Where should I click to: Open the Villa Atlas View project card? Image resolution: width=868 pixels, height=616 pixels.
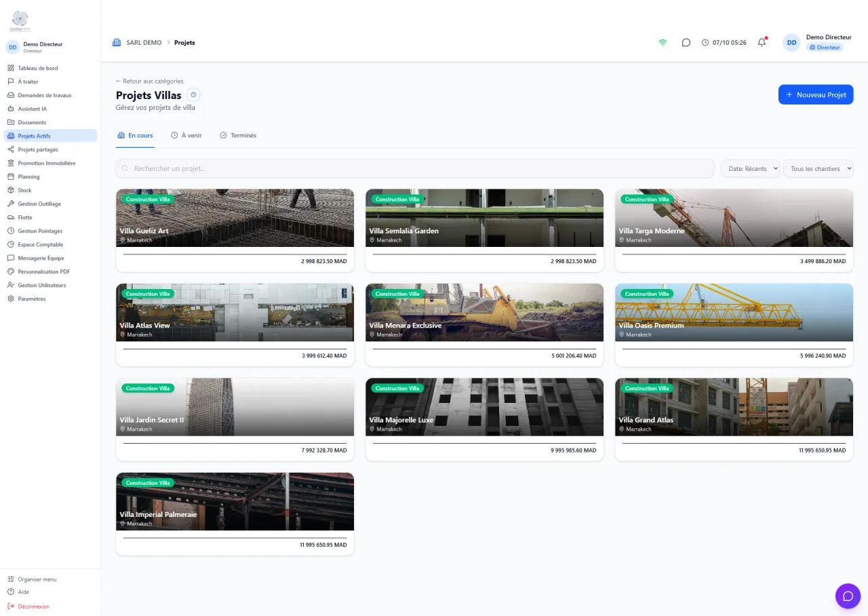click(x=235, y=324)
